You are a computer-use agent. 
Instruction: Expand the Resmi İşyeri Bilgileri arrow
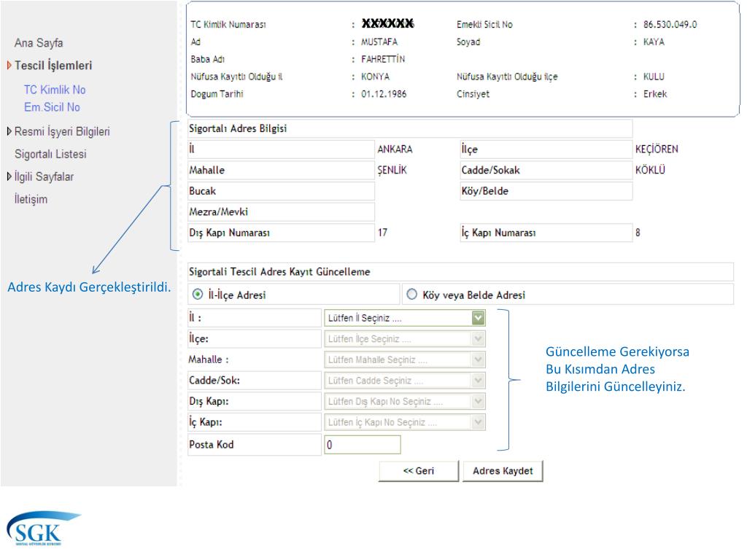click(x=9, y=131)
